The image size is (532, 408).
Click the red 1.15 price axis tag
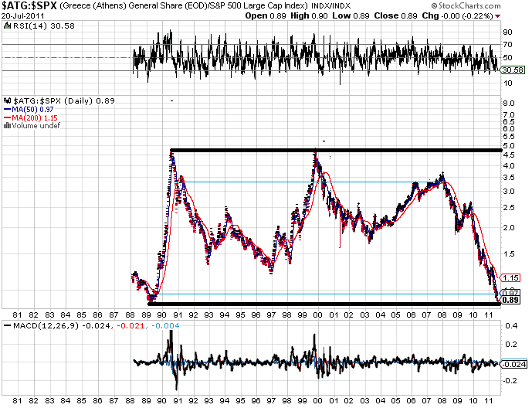point(510,277)
